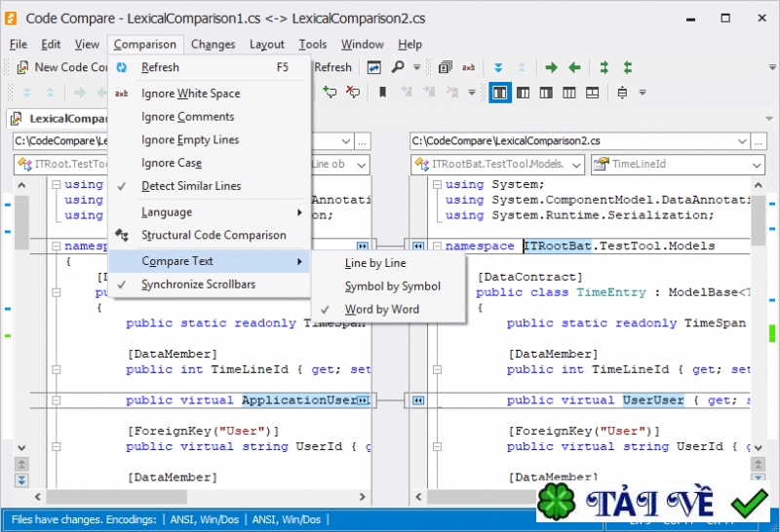Image resolution: width=780 pixels, height=532 pixels.
Task: Click the add comment icon with green plus
Action: coord(330,93)
